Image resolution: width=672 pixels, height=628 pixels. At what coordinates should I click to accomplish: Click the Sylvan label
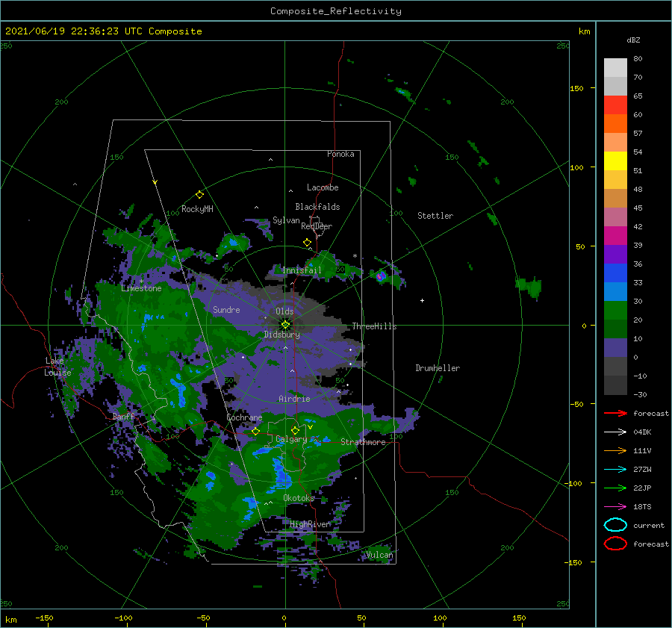coord(286,220)
